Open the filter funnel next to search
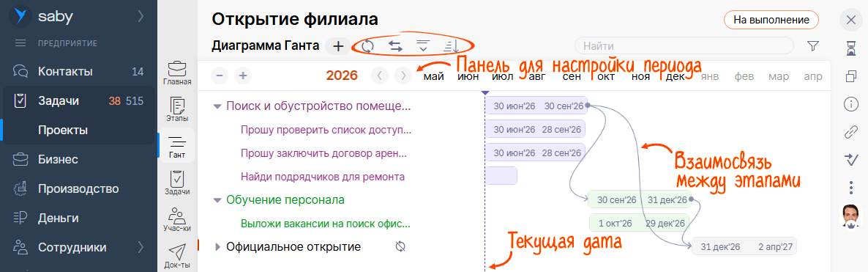Screen dimensions: 868x272 (813, 46)
